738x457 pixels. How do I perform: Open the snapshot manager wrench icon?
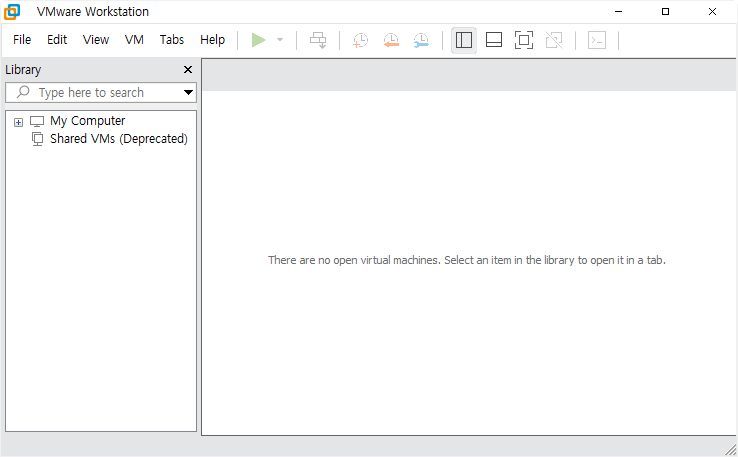[421, 40]
